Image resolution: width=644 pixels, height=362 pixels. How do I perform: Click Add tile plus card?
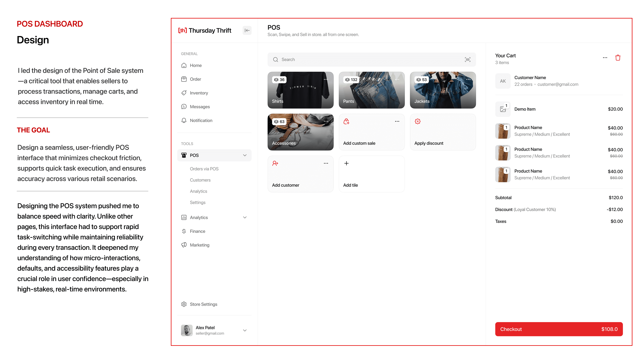click(x=371, y=174)
